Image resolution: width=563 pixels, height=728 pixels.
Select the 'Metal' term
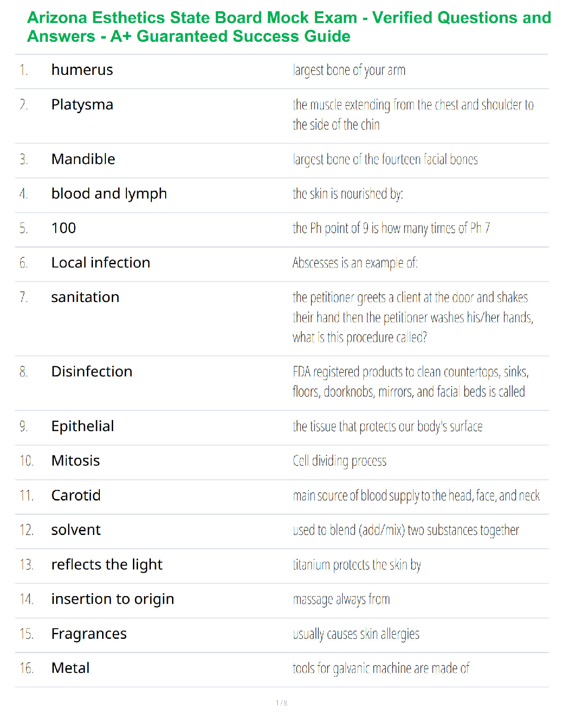click(70, 668)
